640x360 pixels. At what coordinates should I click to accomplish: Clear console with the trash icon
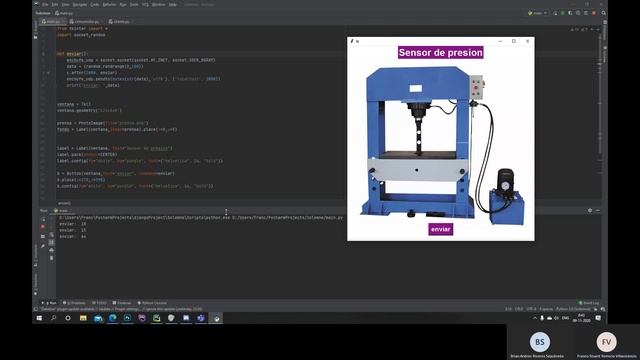[x=51, y=258]
